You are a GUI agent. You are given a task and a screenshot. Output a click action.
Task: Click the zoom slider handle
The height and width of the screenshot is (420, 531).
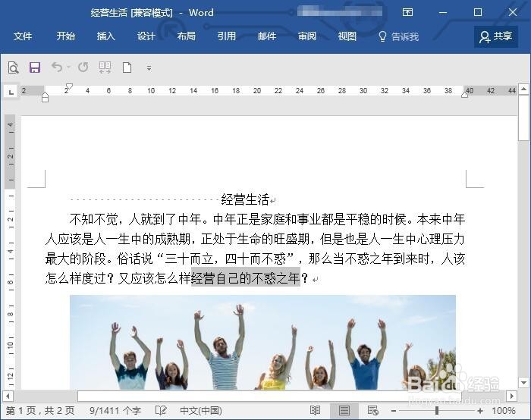(x=437, y=411)
